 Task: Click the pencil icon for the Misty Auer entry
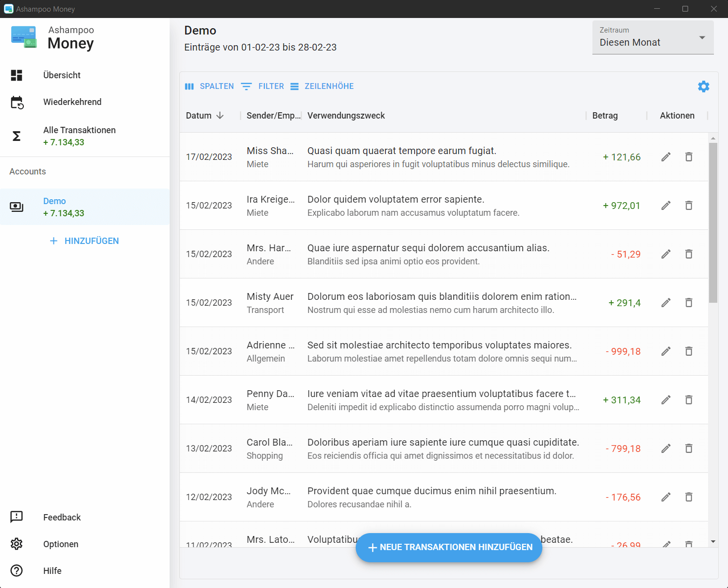pyautogui.click(x=666, y=303)
